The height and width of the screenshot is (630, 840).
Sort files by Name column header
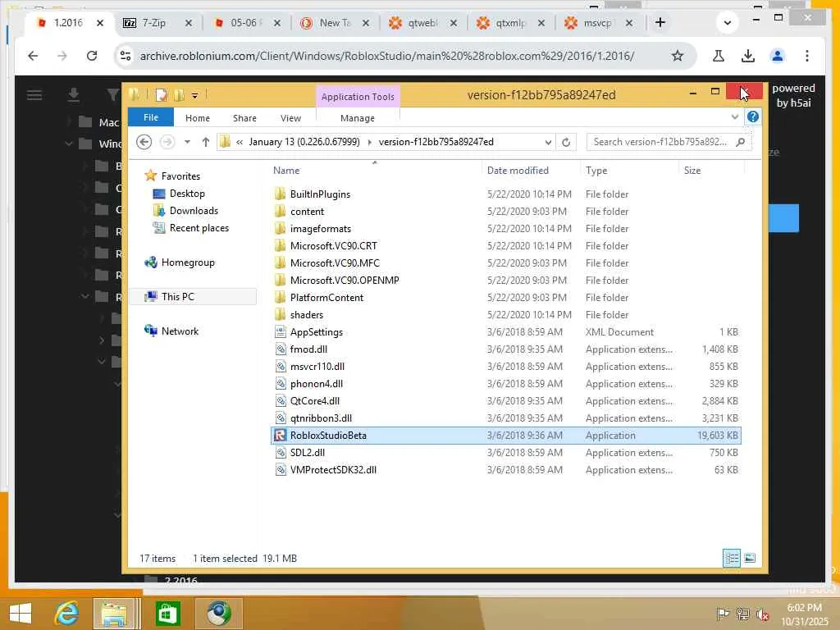[286, 171]
